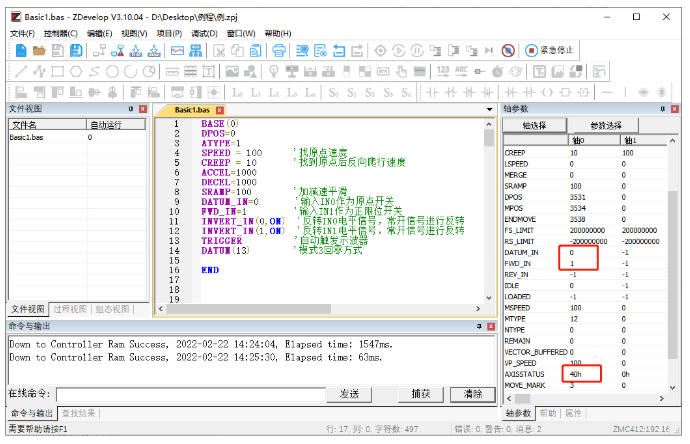This screenshot has width=690, height=444.
Task: Switch to the 查找结果 tab
Action: point(78,413)
